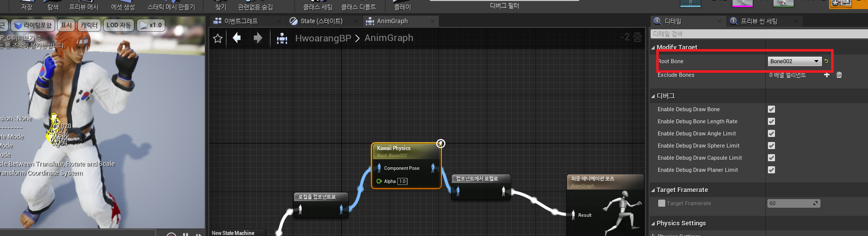Collapse the Target Framerate section
Viewport: 868px width, 236px height.
pyautogui.click(x=653, y=190)
